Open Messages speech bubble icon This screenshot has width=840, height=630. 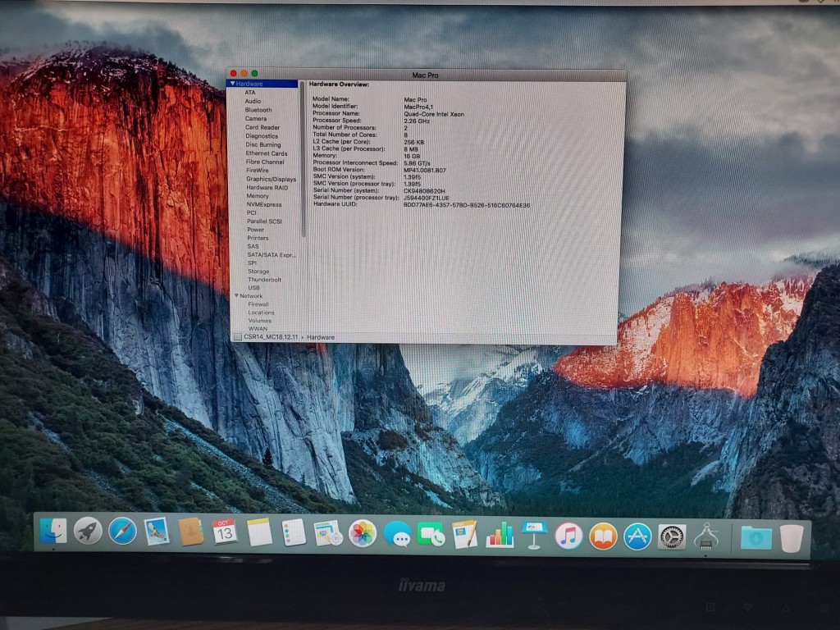pyautogui.click(x=397, y=535)
